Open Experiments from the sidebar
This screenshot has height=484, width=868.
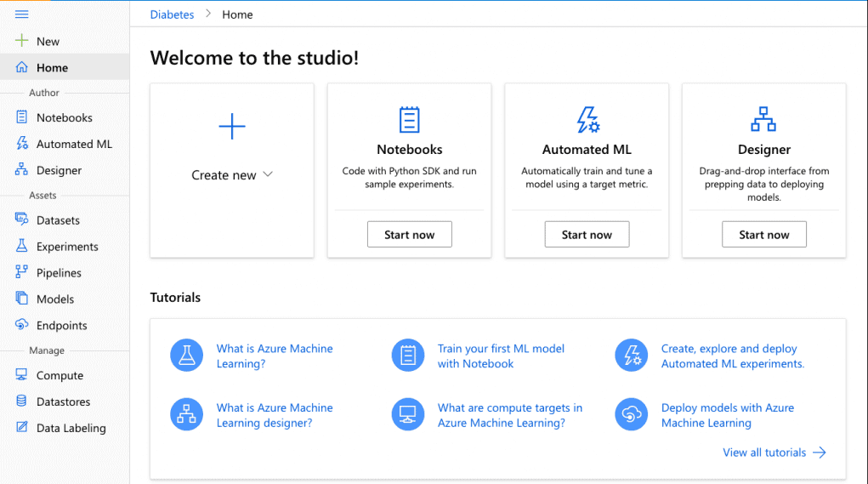pos(66,247)
